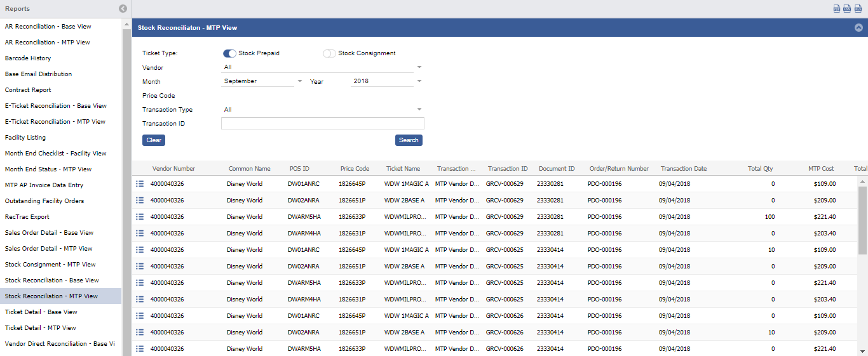This screenshot has height=356, width=868.
Task: Open row details for DW01ANRC GRCV-000629
Action: 140,184
